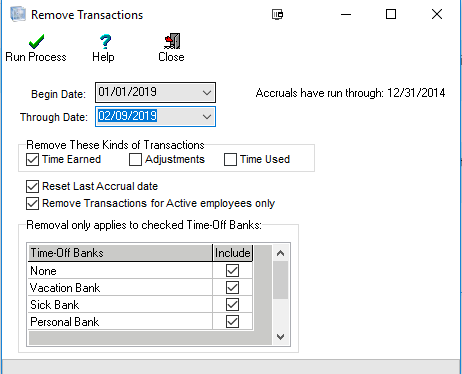The image size is (462, 374).
Task: Click the Include column header
Action: pos(233,253)
